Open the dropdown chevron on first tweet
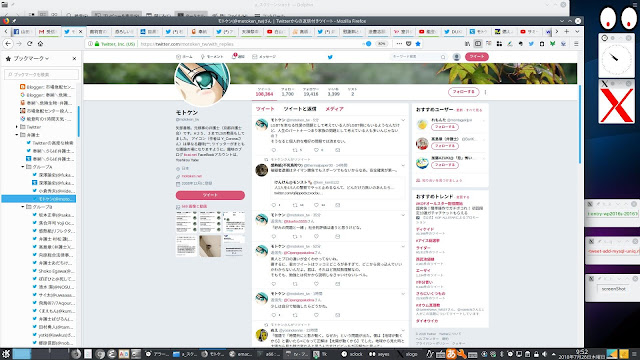Viewport: 640px width, 360px height. [403, 120]
